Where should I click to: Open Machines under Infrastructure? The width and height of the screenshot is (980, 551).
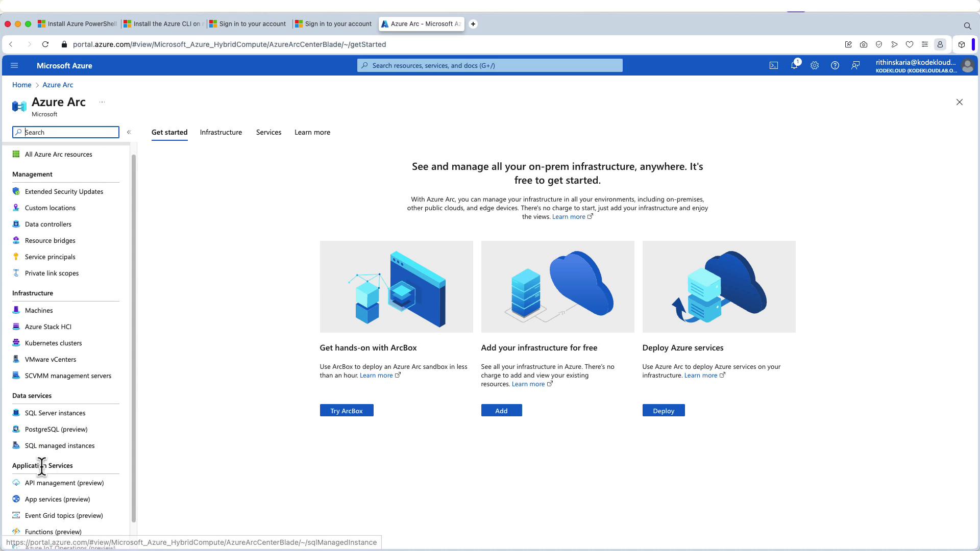[x=39, y=310]
